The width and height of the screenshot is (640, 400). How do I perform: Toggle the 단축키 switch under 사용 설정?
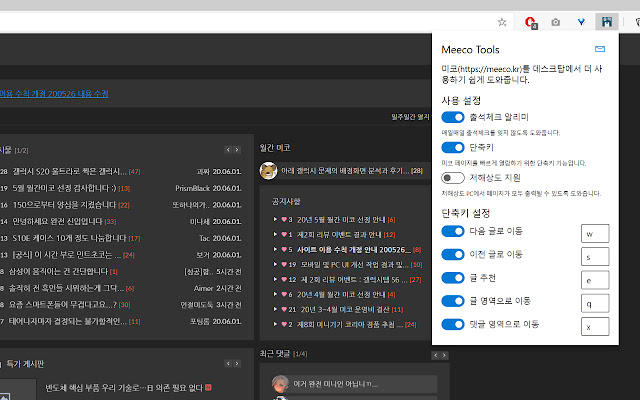coord(453,147)
